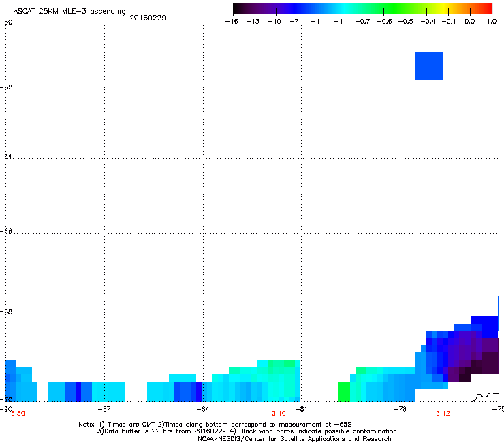
Task: Click the colorbar tick label '1.0'
Action: point(492,22)
